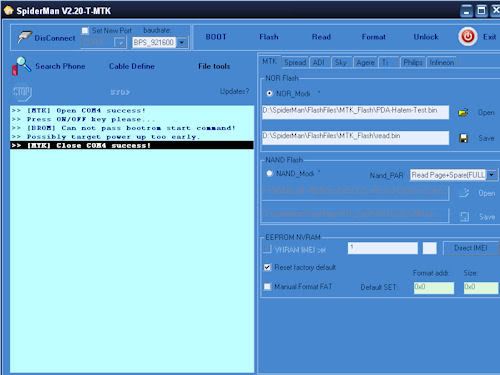Click the BOOT button
This screenshot has width=500, height=375.
[x=216, y=37]
